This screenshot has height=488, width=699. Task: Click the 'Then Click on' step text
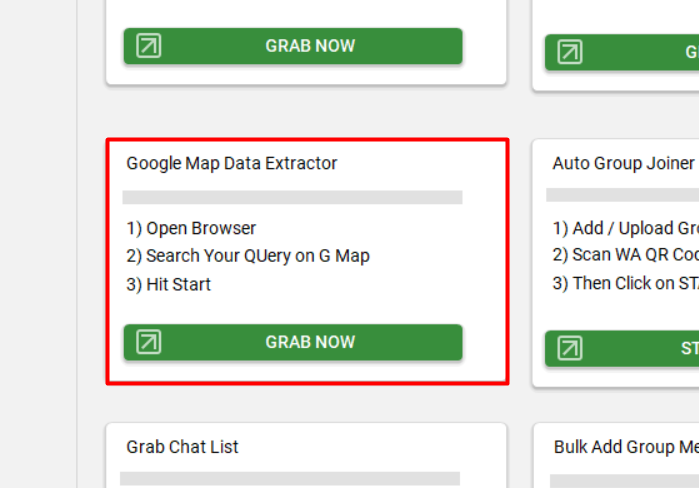tap(626, 283)
